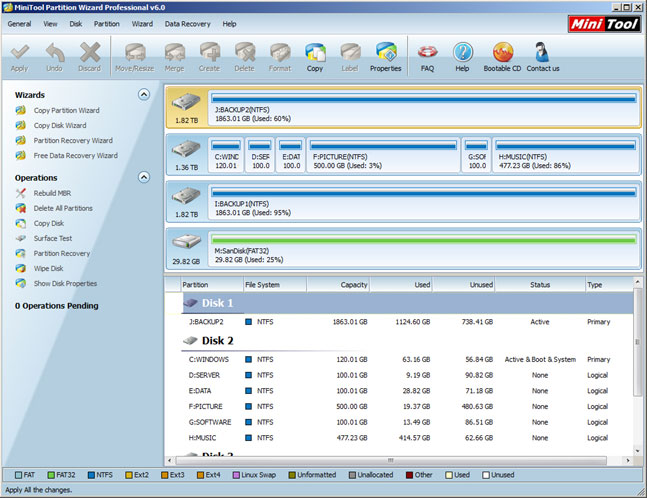Select the Move/Resize tool icon
Screen dimensions: 647x498
[x=135, y=52]
